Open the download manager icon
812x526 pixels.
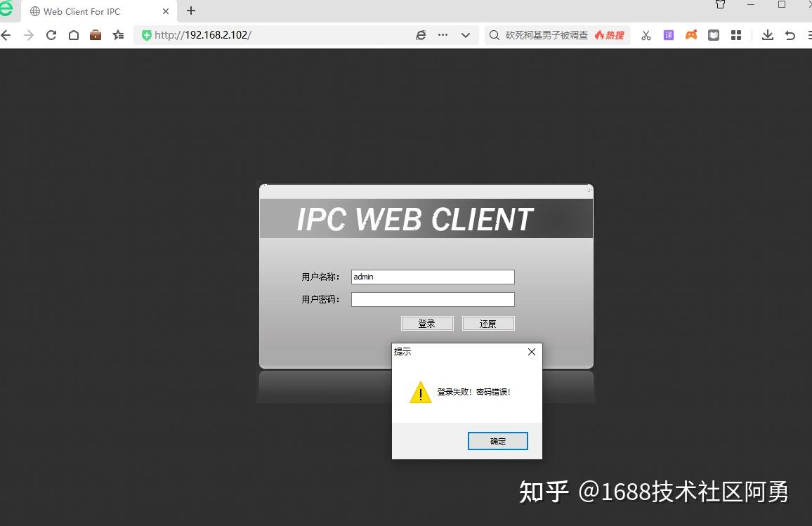tap(767, 34)
